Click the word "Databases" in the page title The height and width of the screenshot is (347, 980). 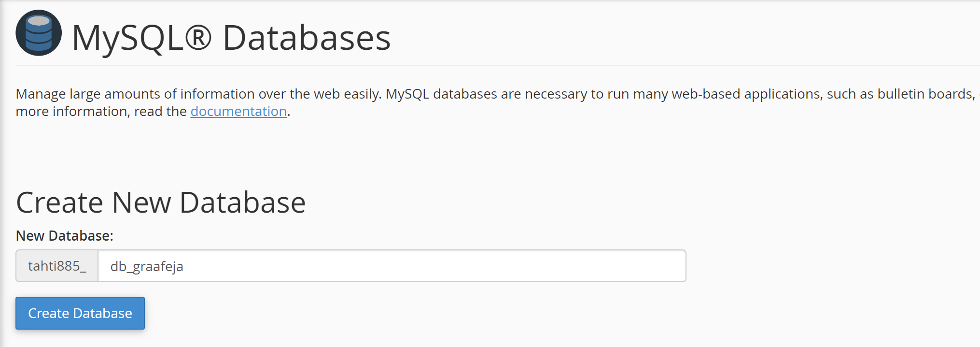coord(307,38)
